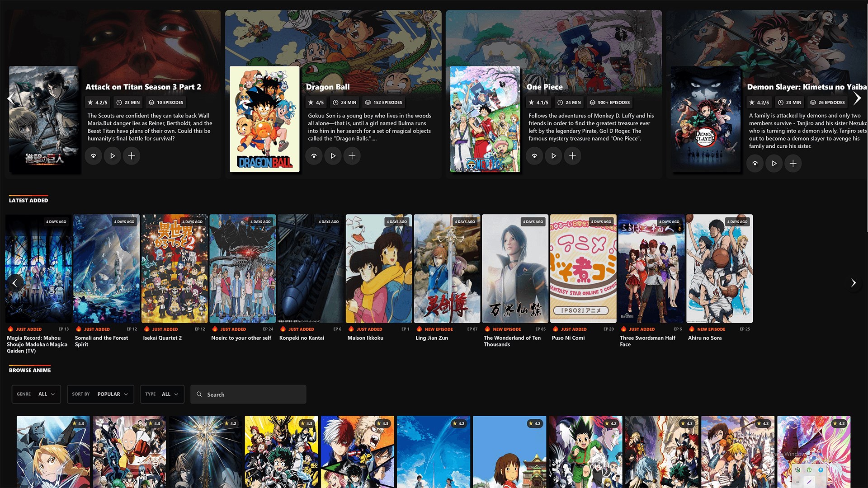Open the Type All dropdown
The width and height of the screenshot is (868, 488).
pyautogui.click(x=162, y=394)
